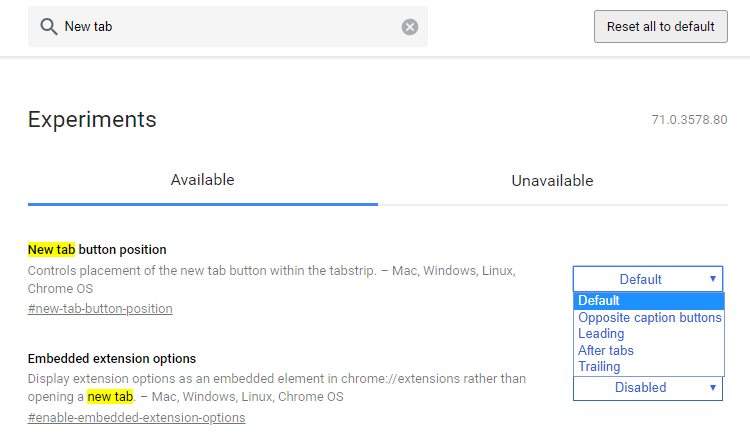Image resolution: width=750 pixels, height=438 pixels.
Task: Clear the search field with X icon
Action: 409,27
